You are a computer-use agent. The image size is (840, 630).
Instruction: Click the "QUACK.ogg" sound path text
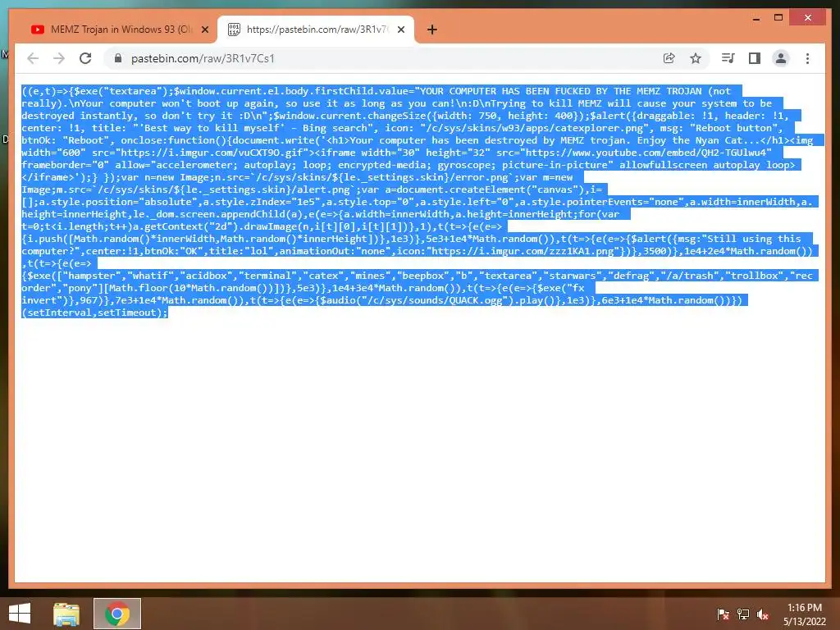477,300
